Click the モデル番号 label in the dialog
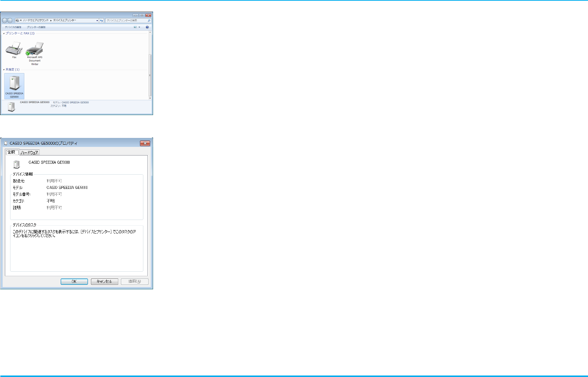 pos(22,194)
